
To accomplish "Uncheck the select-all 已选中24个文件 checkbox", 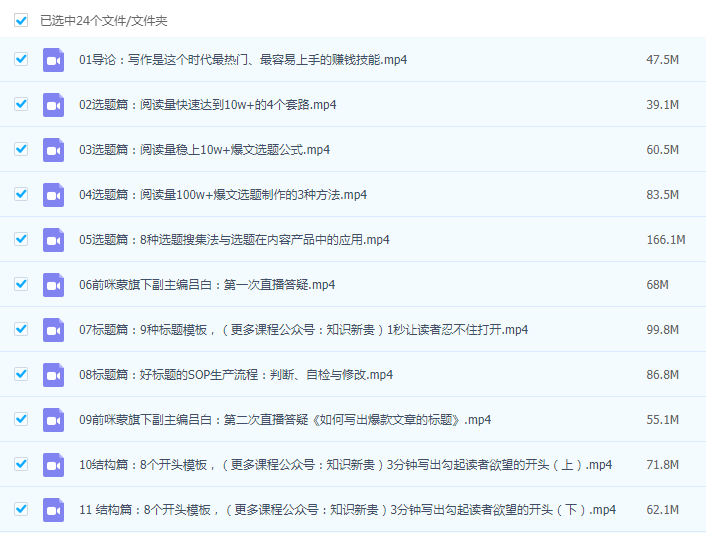I will pyautogui.click(x=21, y=20).
